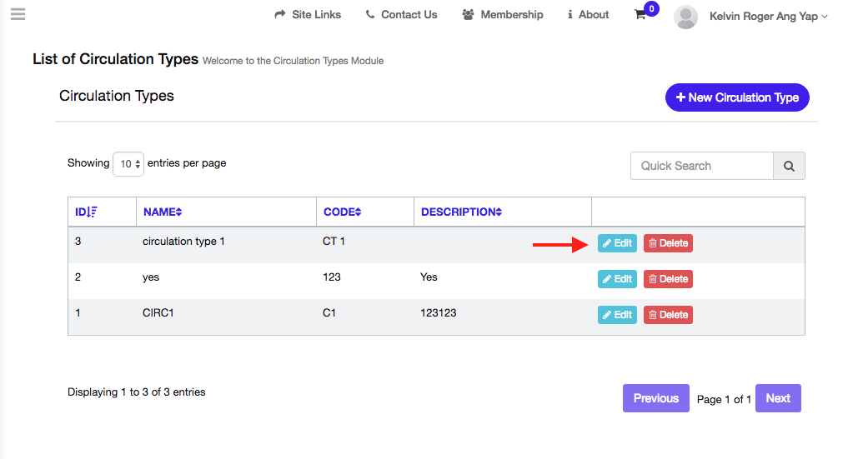Open the shopping cart icon
Viewport: 868px width, 459px height.
640,15
